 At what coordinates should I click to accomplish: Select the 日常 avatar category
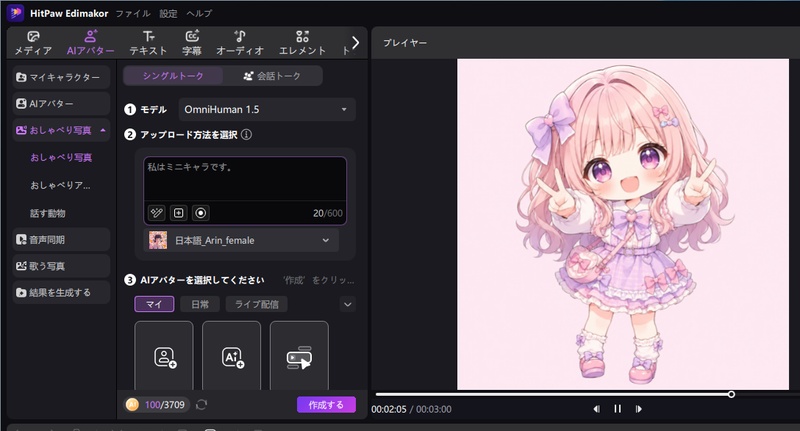(x=200, y=305)
